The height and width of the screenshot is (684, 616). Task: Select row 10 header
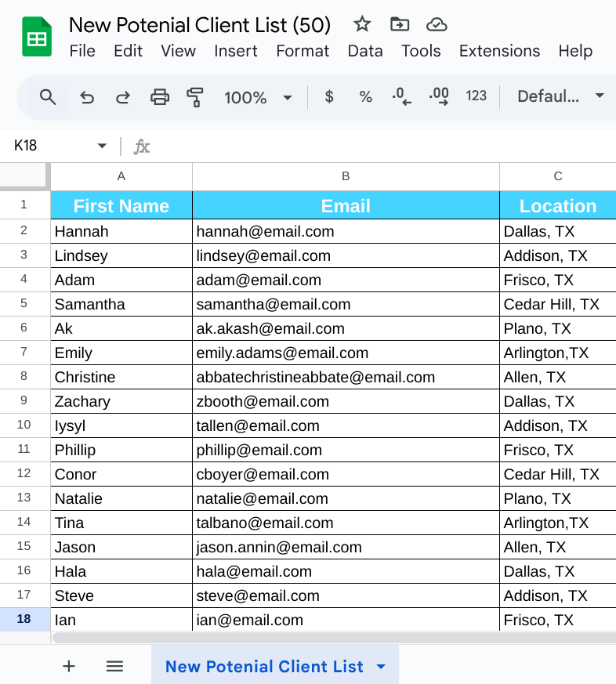(x=24, y=425)
